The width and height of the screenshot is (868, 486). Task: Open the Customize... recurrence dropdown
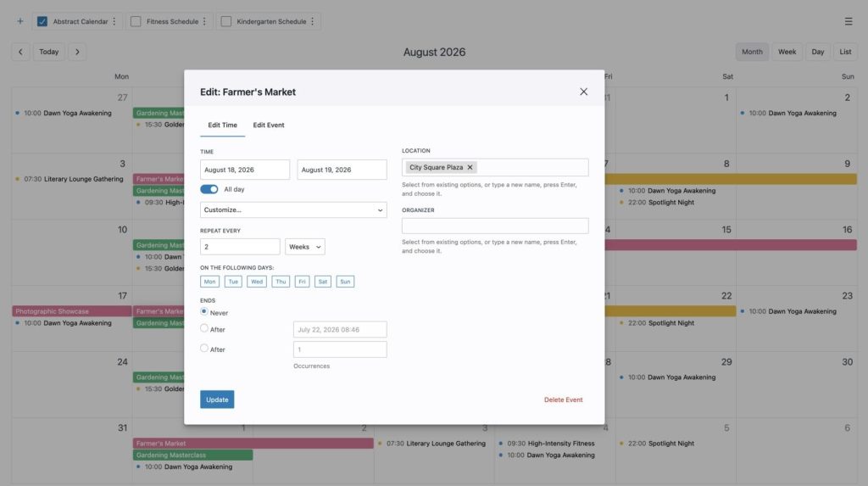293,210
